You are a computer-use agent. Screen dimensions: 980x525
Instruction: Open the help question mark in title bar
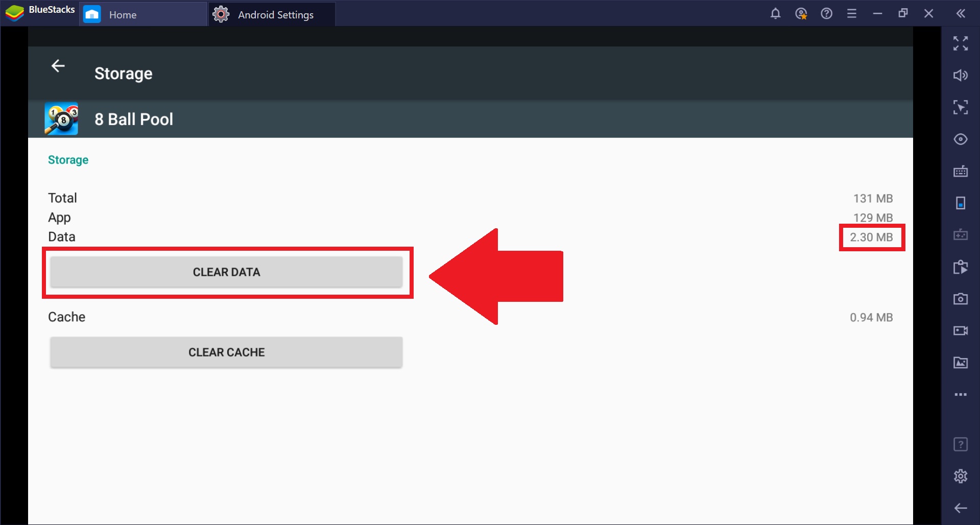(826, 14)
